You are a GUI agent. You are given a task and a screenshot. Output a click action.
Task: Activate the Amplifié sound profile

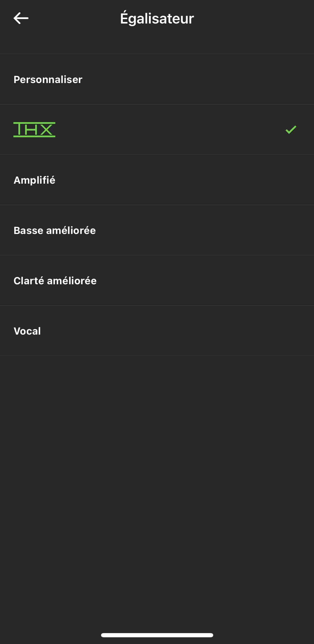click(35, 180)
